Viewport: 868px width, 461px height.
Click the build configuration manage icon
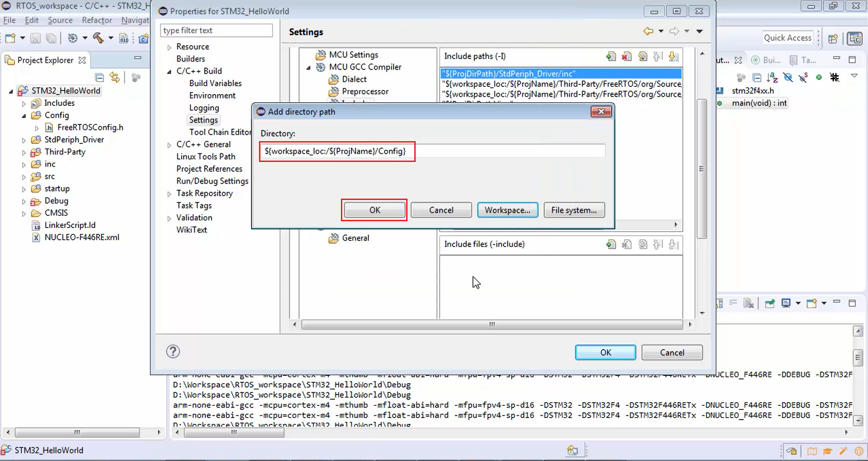pos(72,38)
